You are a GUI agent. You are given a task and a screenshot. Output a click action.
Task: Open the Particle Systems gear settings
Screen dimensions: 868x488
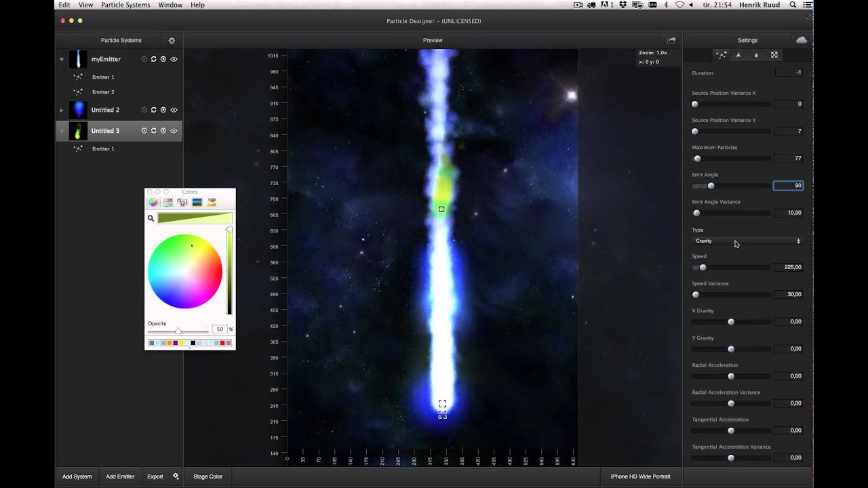click(x=172, y=41)
